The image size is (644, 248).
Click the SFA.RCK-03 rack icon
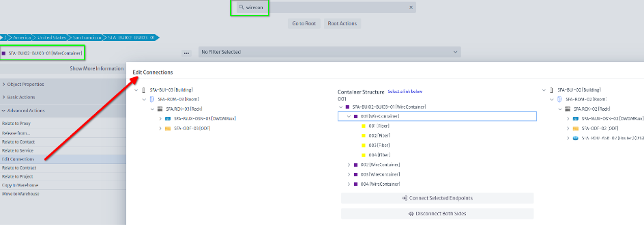(x=160, y=109)
